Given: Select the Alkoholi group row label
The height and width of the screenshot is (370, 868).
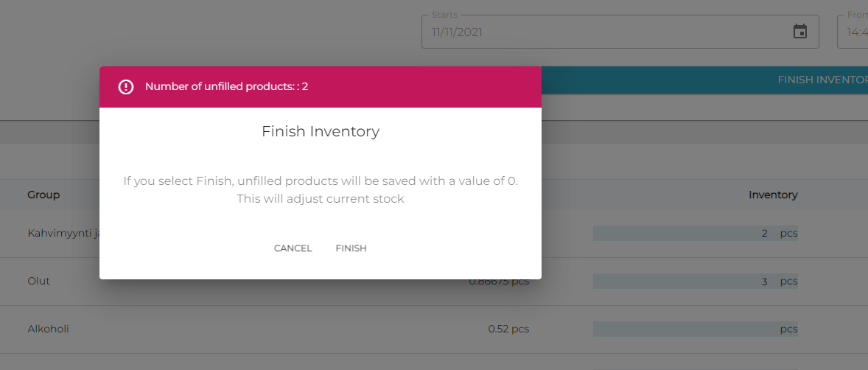Looking at the screenshot, I should 48,329.
